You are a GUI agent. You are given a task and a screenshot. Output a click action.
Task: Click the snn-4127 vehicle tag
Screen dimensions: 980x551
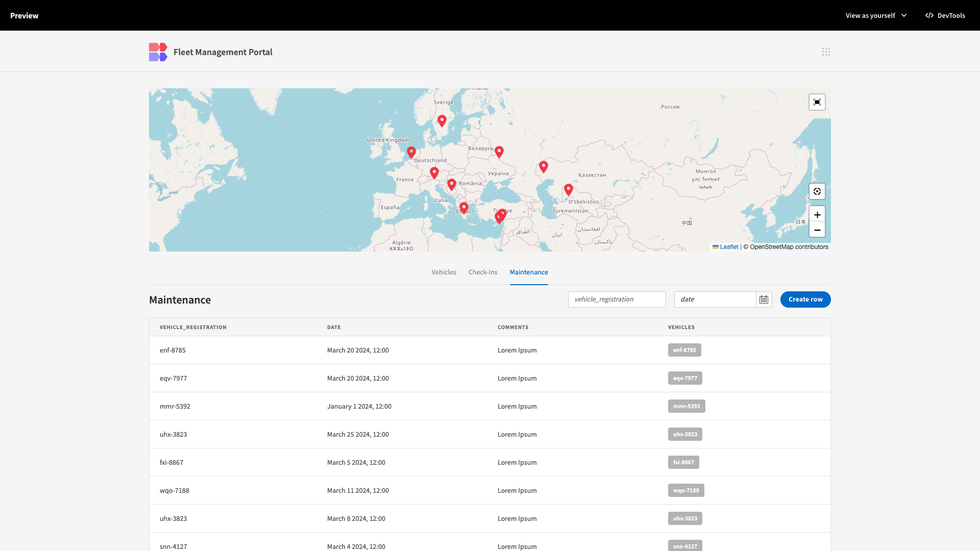[x=685, y=545]
